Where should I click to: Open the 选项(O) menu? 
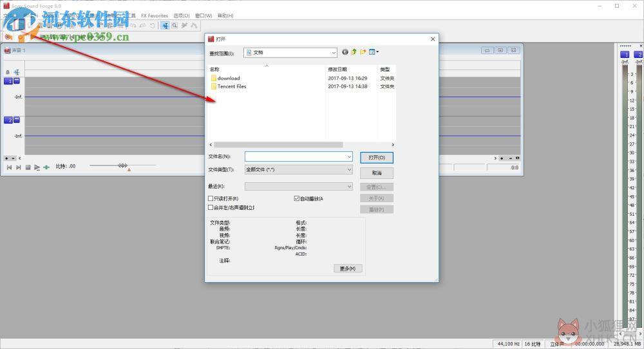(x=182, y=15)
